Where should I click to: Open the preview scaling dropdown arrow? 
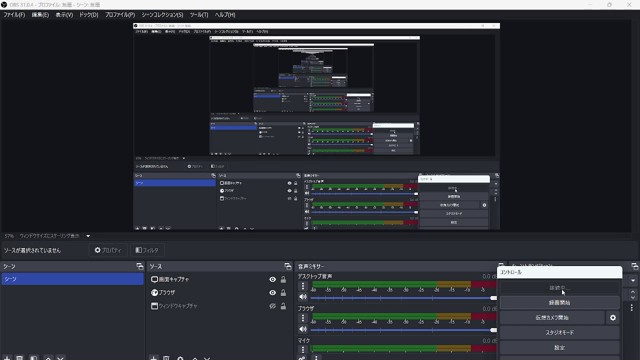(x=88, y=236)
